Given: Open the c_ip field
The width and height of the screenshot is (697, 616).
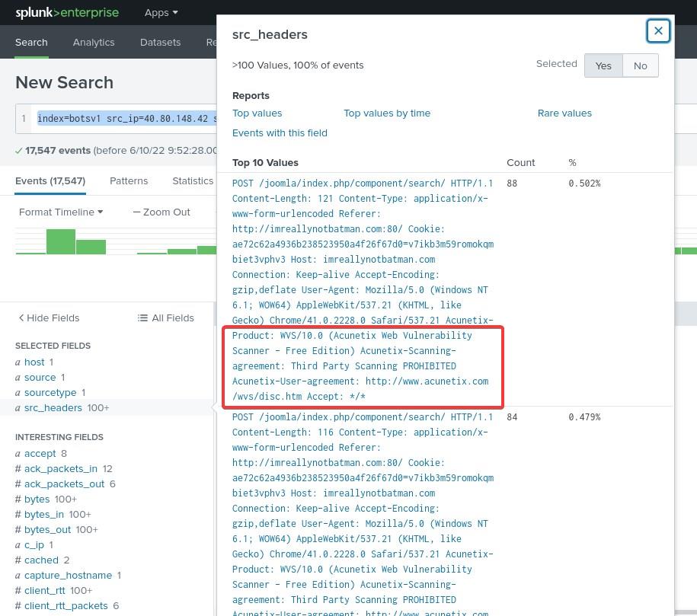Looking at the screenshot, I should click(34, 545).
